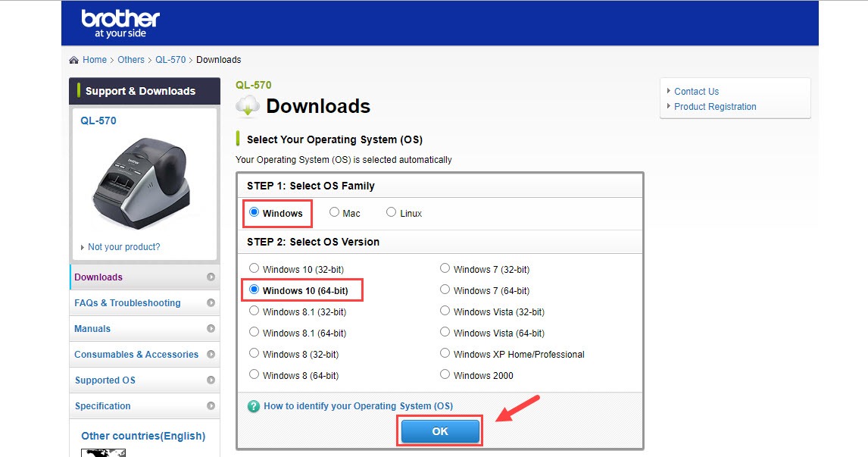Click the home icon in breadcrumb
Viewport: 868px width, 457px height.
click(73, 60)
